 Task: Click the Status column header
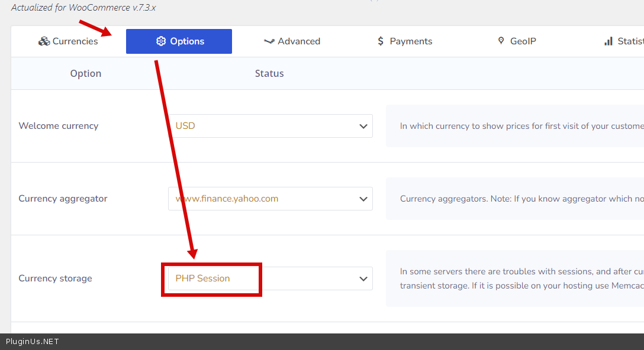pos(269,73)
